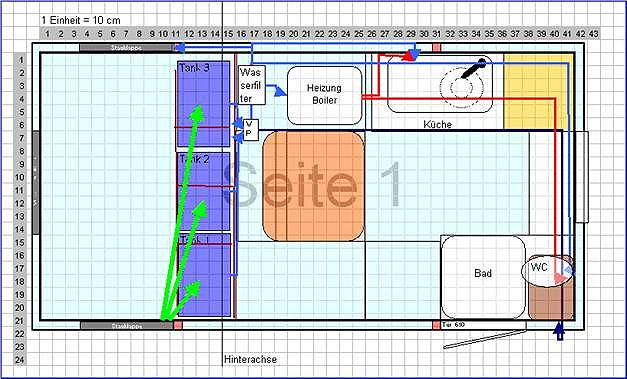
Task: Click column header 22
Action: pyautogui.click(x=319, y=34)
